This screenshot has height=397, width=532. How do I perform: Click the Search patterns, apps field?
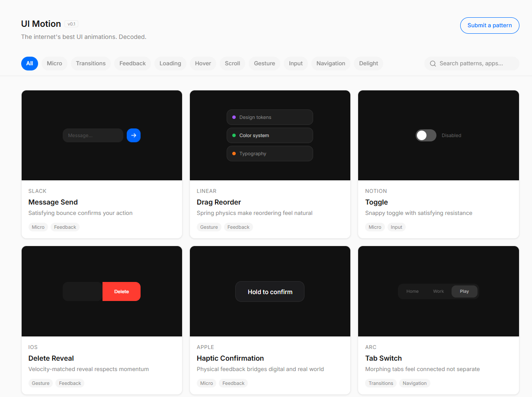pos(471,63)
